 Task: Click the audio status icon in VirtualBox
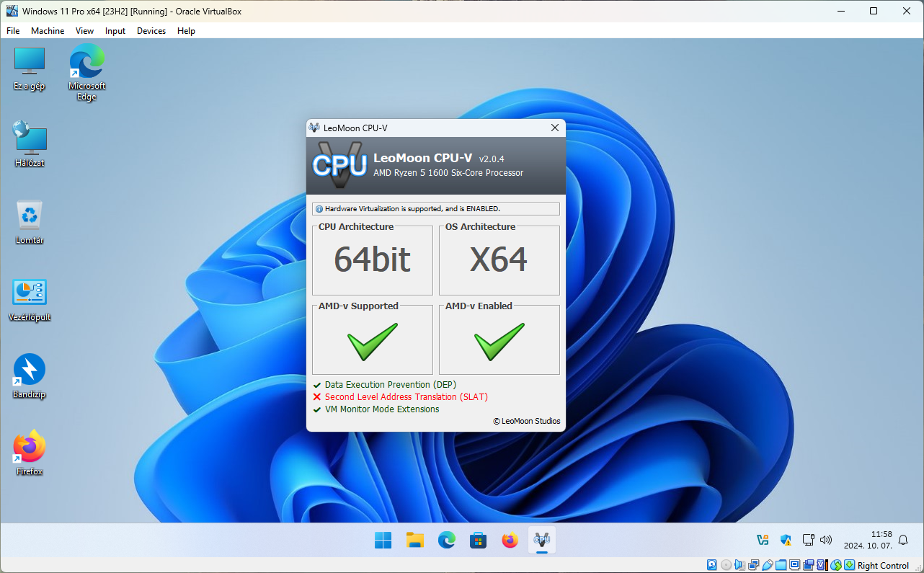(x=740, y=565)
